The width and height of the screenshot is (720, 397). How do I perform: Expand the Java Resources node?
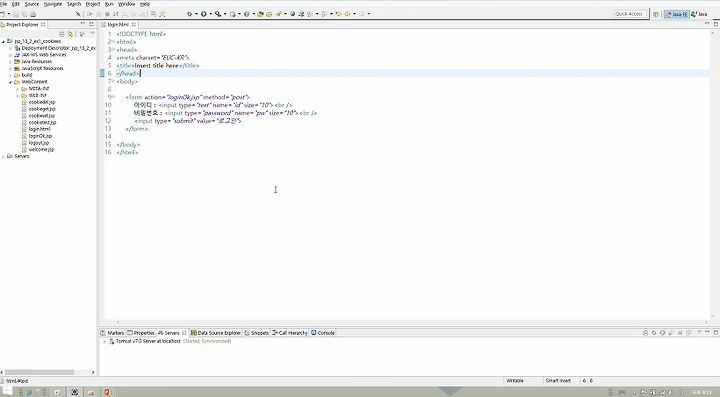click(11, 62)
